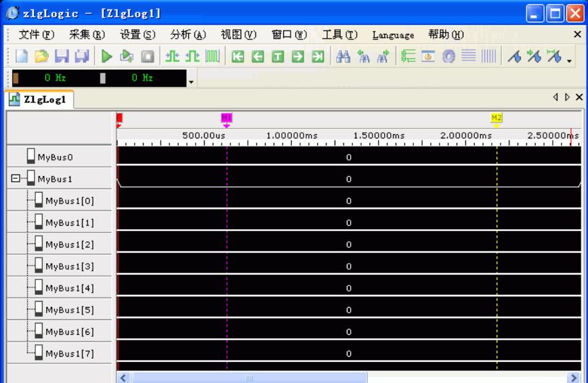Select the MyBus1 bus row label
This screenshot has height=383, width=588.
pos(55,179)
